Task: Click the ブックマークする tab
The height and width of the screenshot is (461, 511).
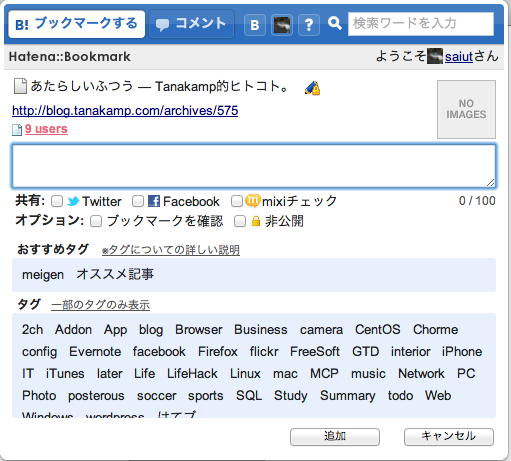Action: point(77,24)
